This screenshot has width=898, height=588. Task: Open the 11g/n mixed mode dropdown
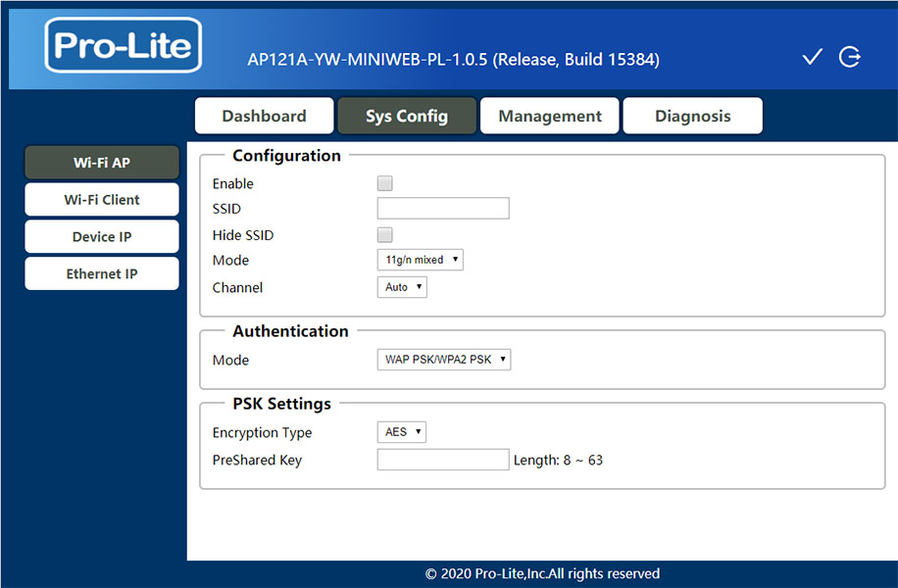click(x=420, y=260)
